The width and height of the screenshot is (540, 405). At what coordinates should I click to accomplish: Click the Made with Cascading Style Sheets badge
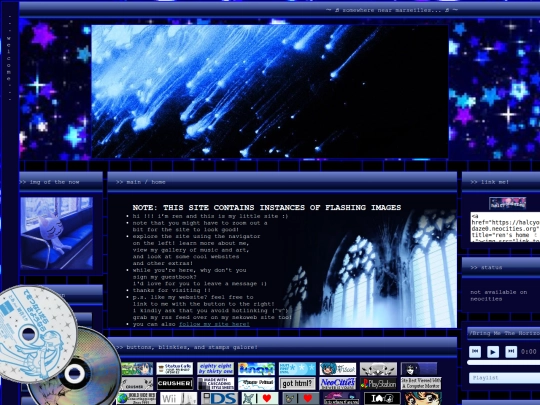216,383
